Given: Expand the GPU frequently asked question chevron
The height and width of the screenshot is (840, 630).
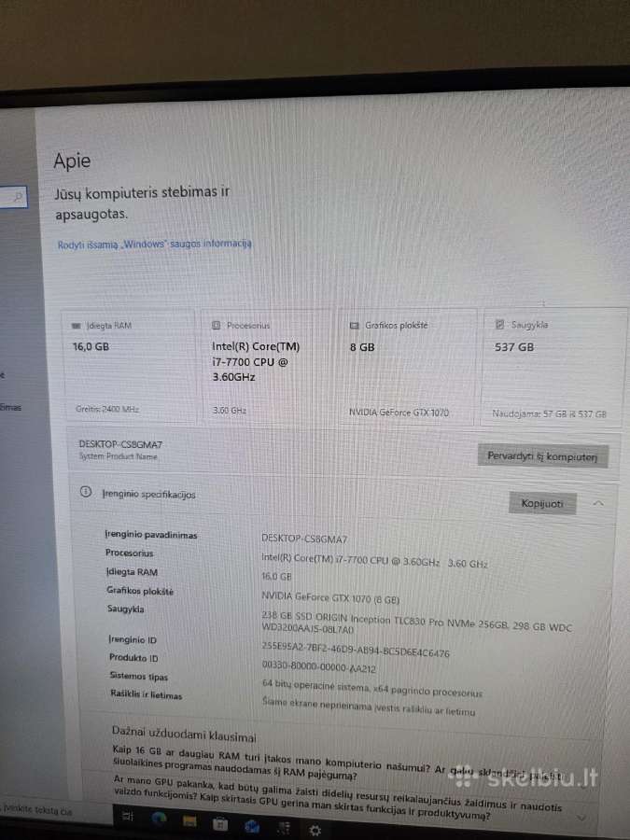Looking at the screenshot, I should click(x=581, y=817).
